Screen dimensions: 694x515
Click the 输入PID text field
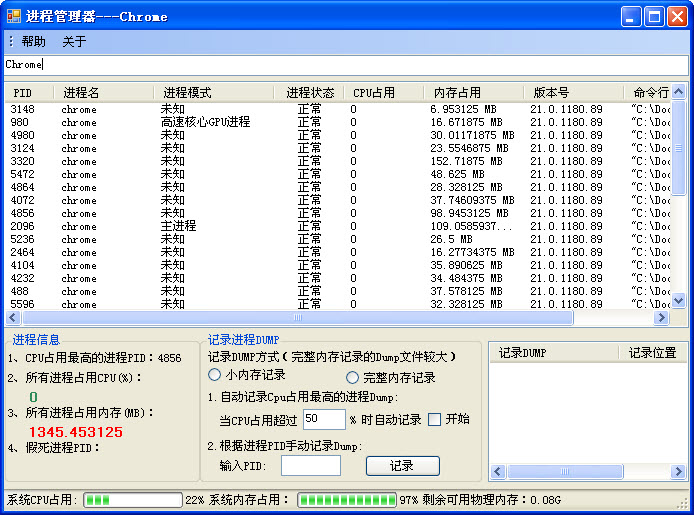[x=310, y=465]
